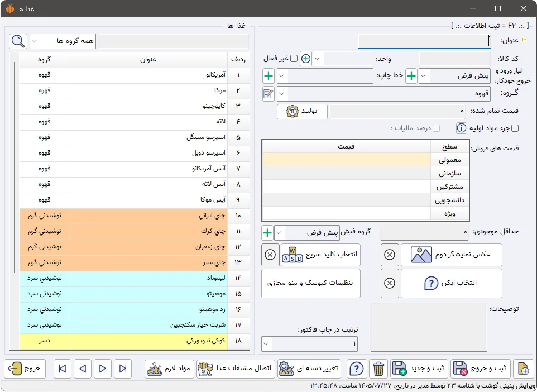Viewport: 537px width, 392px height.
Task: Add a new unit with the circled plus
Action: (306, 59)
